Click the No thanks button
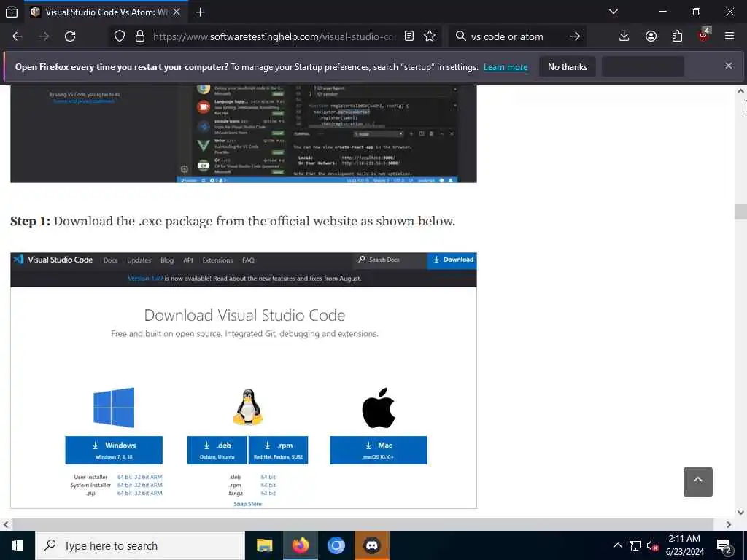The width and height of the screenshot is (747, 560). coord(568,66)
